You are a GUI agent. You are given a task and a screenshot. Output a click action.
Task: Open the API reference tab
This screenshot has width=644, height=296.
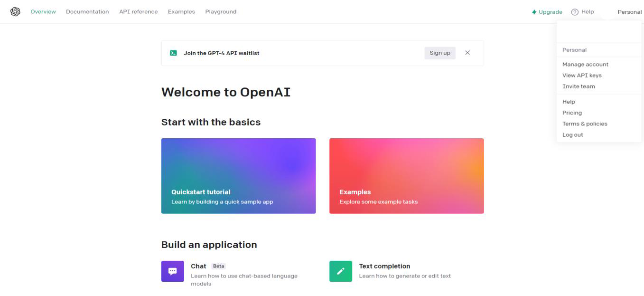click(x=138, y=11)
